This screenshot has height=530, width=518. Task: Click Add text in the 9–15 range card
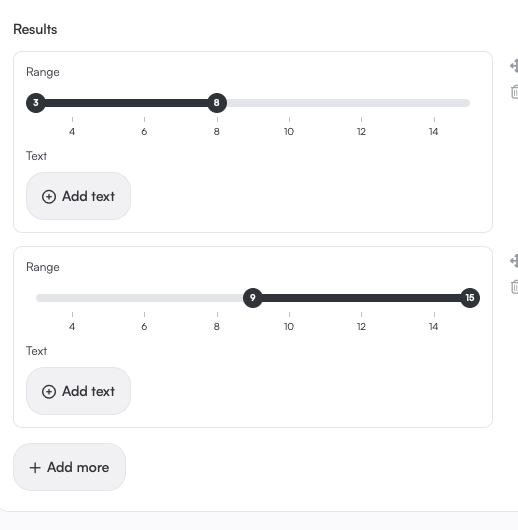(78, 391)
